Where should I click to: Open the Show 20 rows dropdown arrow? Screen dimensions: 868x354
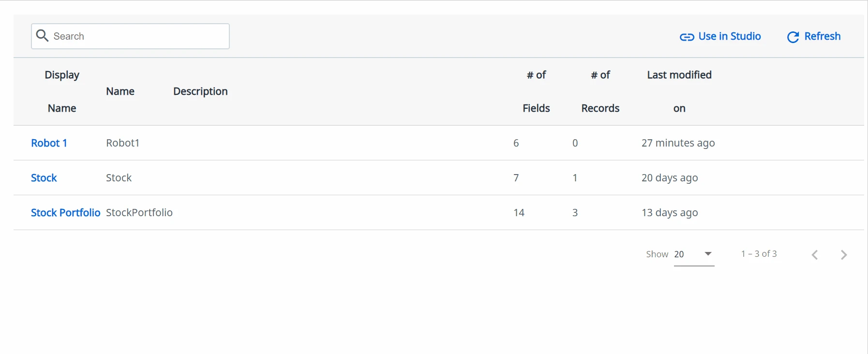coord(708,254)
